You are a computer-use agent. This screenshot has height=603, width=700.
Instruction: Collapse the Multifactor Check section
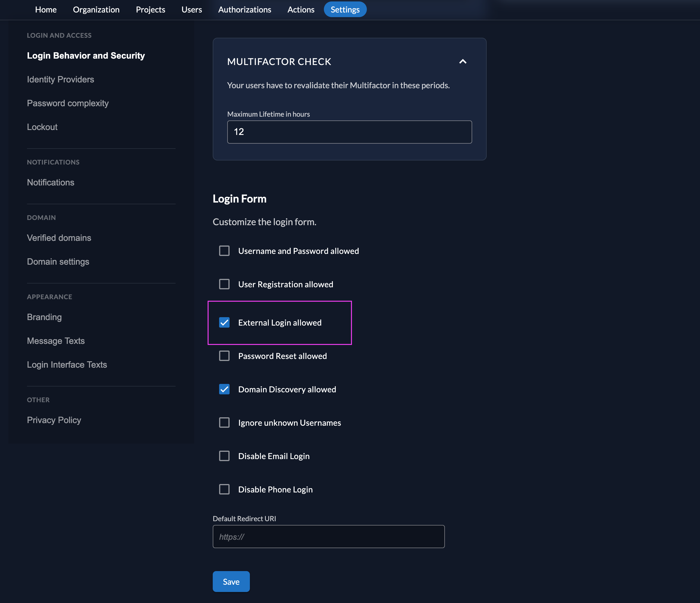463,61
